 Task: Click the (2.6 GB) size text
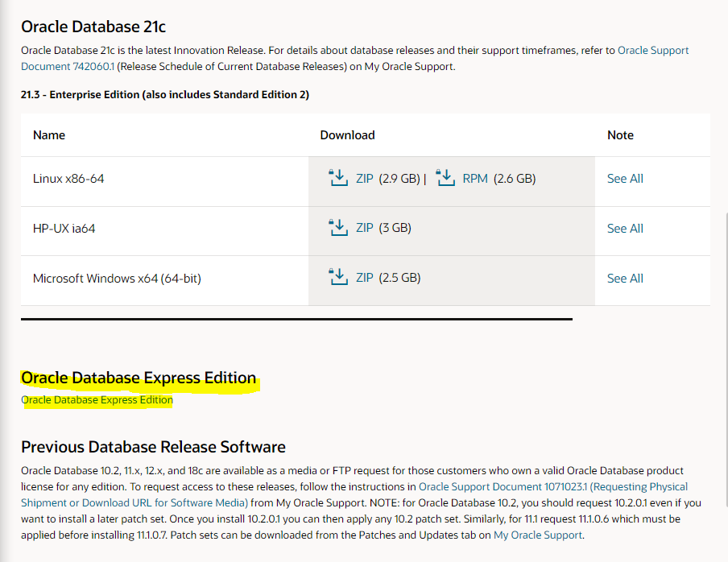[x=515, y=179]
